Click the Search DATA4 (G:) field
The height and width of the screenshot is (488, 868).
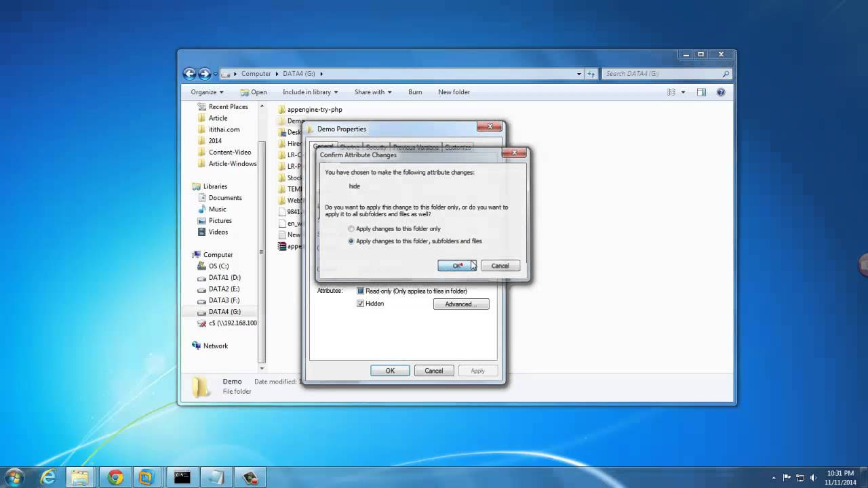pos(667,74)
